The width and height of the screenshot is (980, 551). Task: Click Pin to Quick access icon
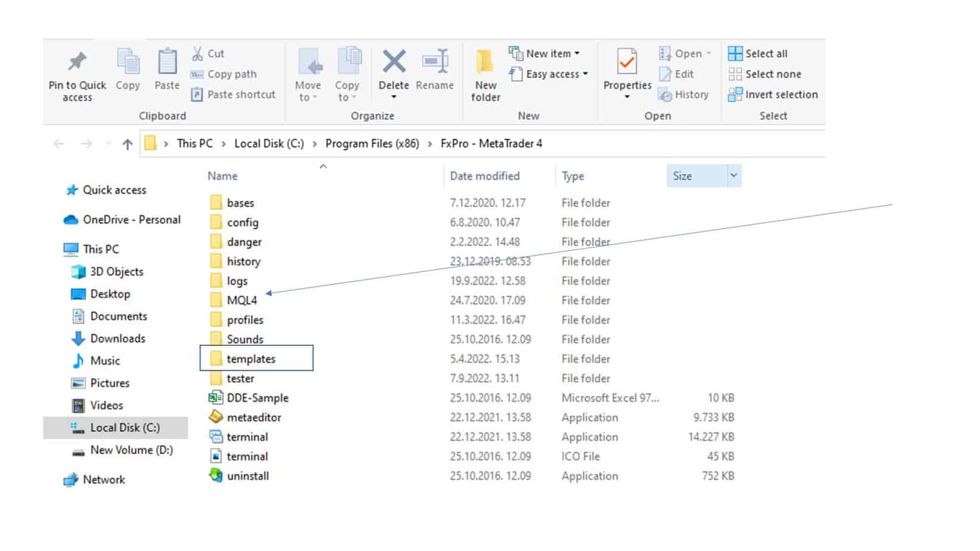pos(77,61)
